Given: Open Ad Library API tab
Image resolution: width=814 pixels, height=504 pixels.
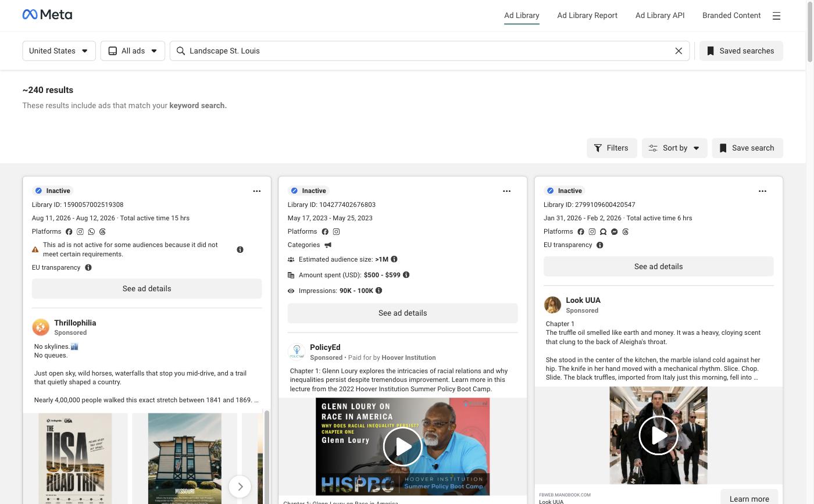Looking at the screenshot, I should 660,16.
